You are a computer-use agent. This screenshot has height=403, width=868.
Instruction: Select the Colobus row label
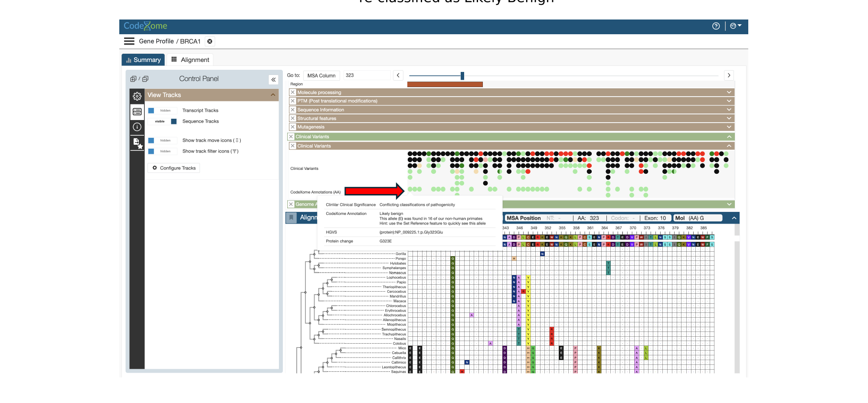pos(400,344)
